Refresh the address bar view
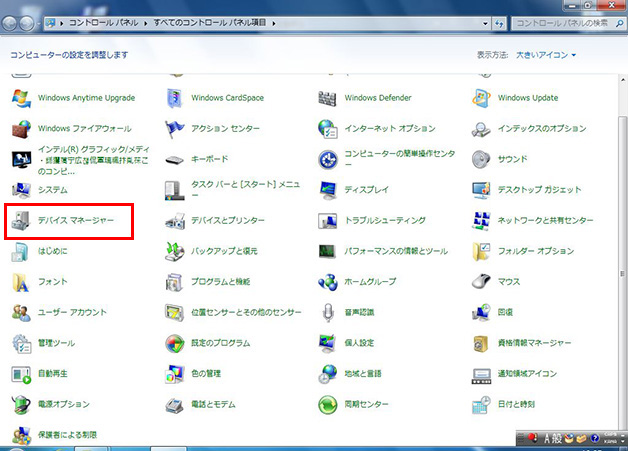 coord(499,23)
